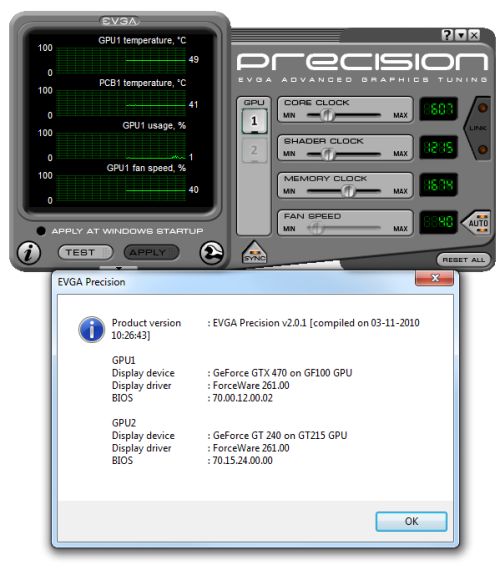Click the down-arrow minimize button in titlebar

tap(461, 35)
